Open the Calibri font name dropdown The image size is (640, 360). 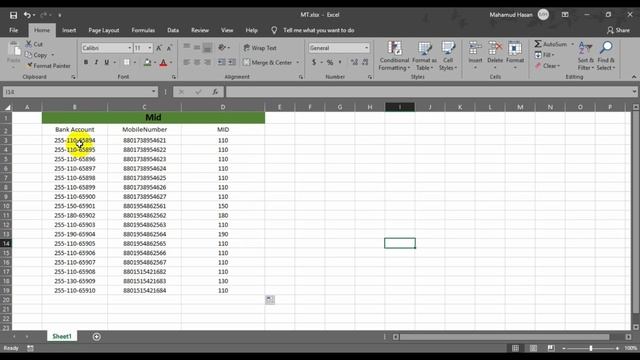point(130,48)
